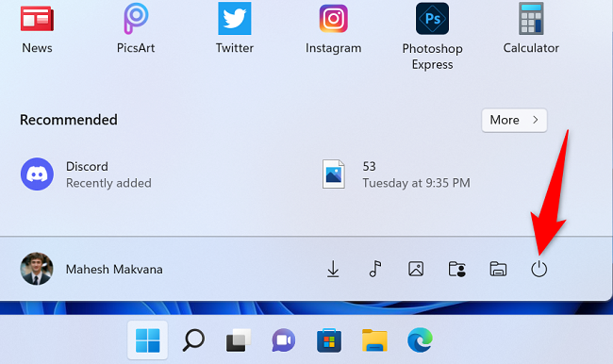Open File Explorer from taskbar

point(374,340)
